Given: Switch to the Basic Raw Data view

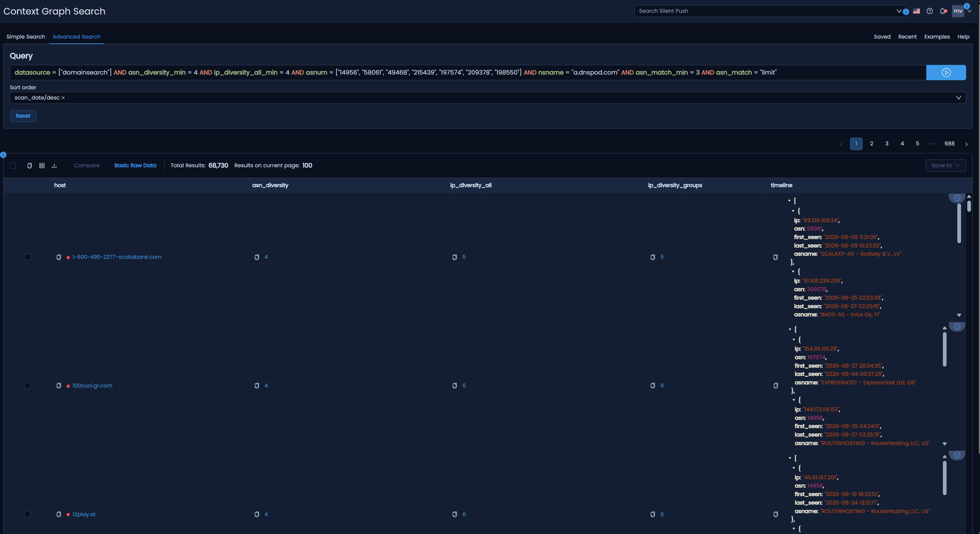Looking at the screenshot, I should (135, 165).
